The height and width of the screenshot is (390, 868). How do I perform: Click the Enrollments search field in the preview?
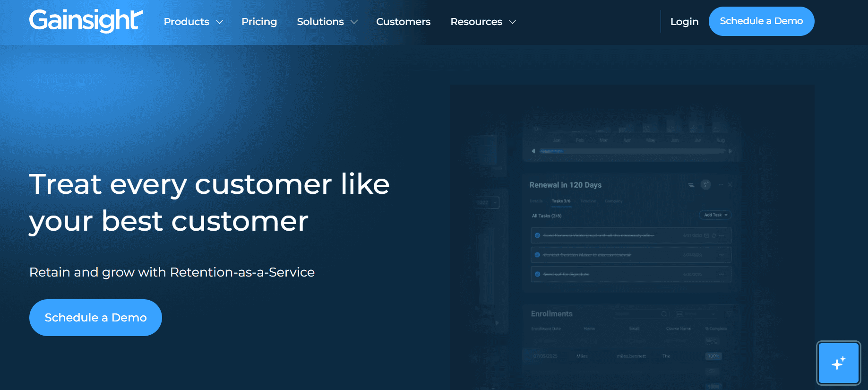click(x=642, y=314)
